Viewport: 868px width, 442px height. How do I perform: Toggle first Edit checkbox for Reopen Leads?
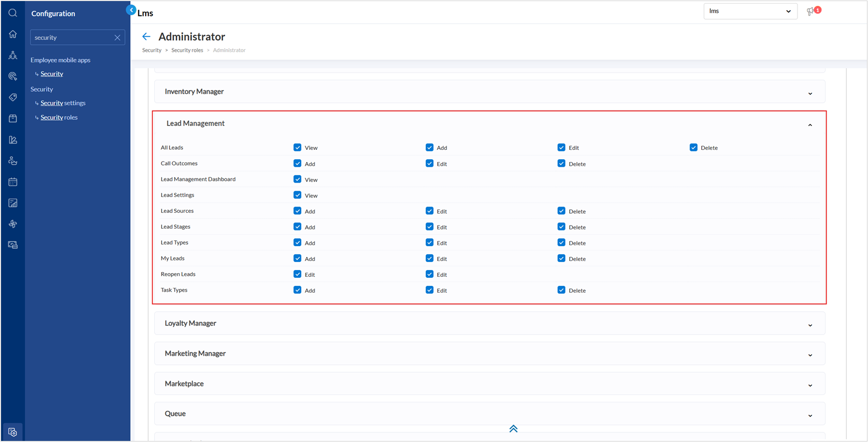298,275
